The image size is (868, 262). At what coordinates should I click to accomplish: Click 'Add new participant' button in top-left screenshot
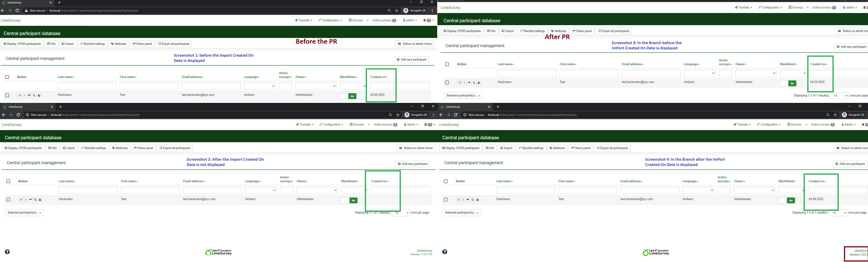[411, 60]
